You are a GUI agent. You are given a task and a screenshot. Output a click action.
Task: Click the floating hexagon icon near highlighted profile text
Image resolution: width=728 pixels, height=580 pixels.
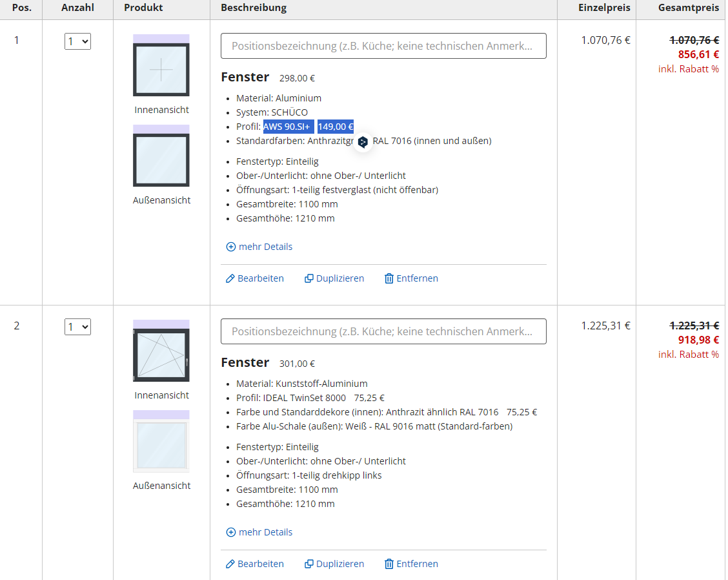(x=363, y=142)
